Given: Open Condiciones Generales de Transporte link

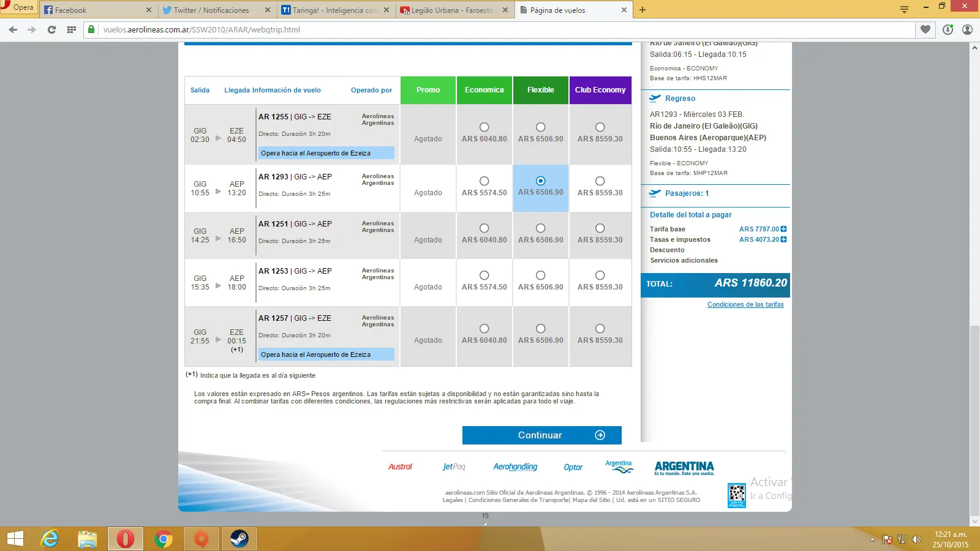Looking at the screenshot, I should point(518,500).
